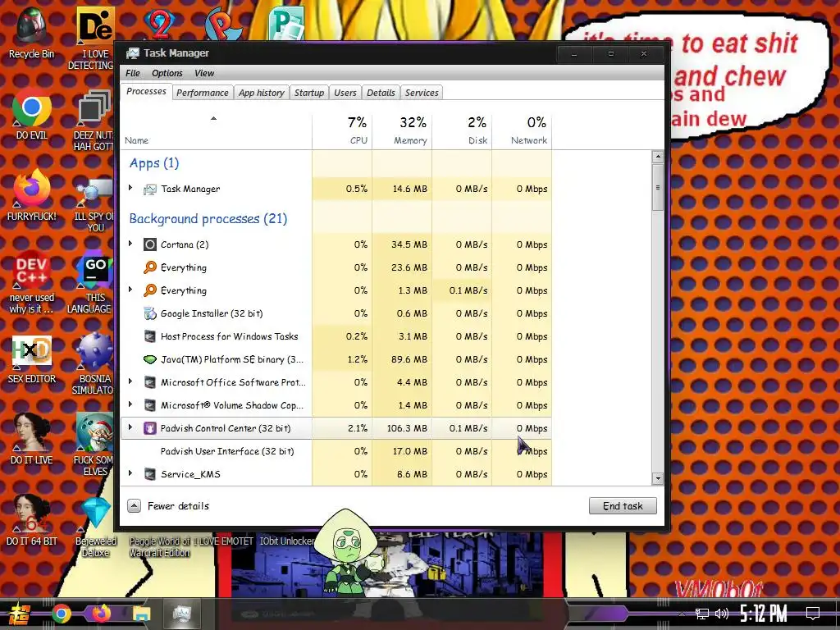
Task: Expand the second Everything process entry
Action: click(130, 290)
